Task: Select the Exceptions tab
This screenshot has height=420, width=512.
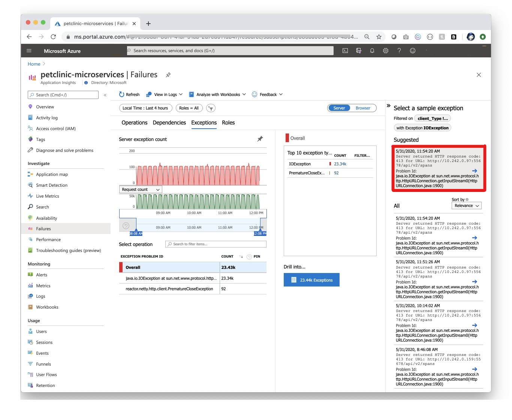Action: (204, 123)
